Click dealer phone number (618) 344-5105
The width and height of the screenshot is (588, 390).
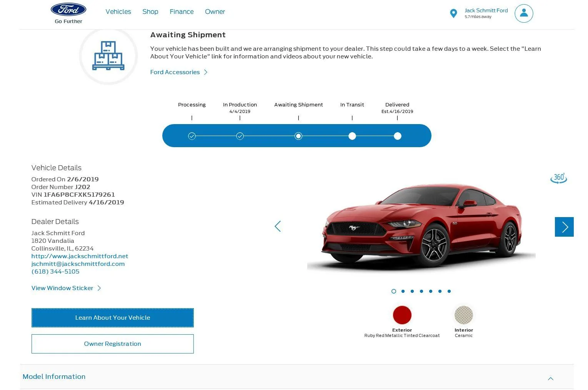coord(55,272)
